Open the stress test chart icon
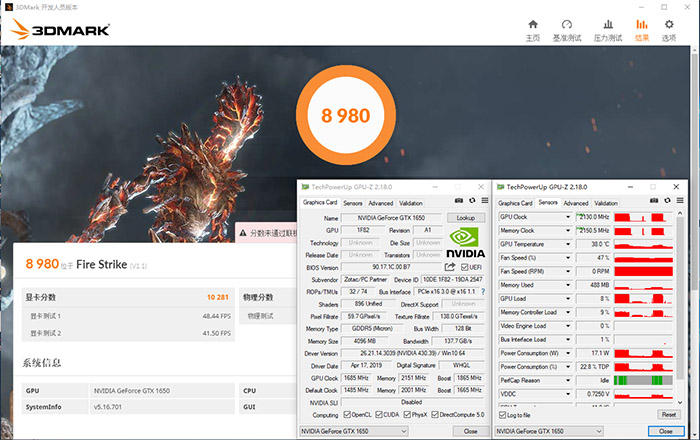The height and width of the screenshot is (440, 700). (608, 25)
